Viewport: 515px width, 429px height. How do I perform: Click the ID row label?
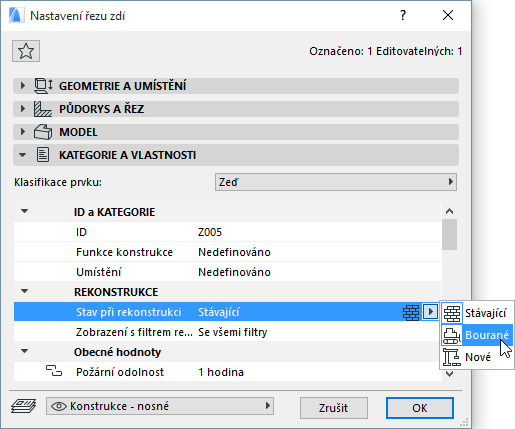coord(81,232)
